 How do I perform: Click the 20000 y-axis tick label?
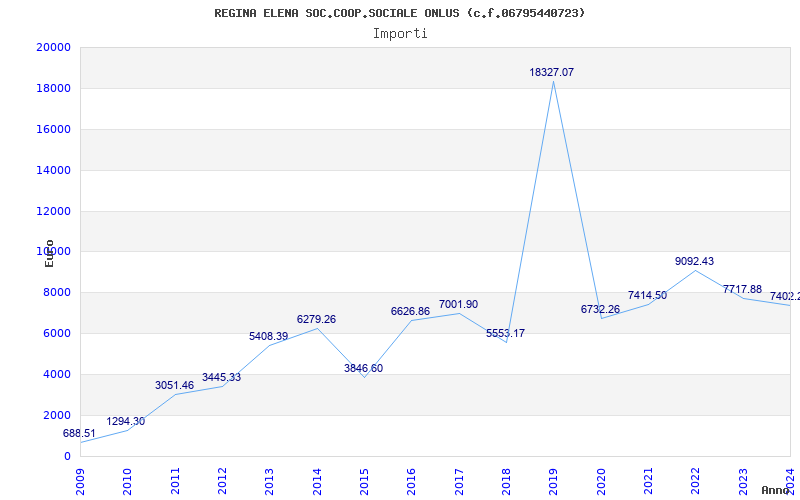(54, 47)
